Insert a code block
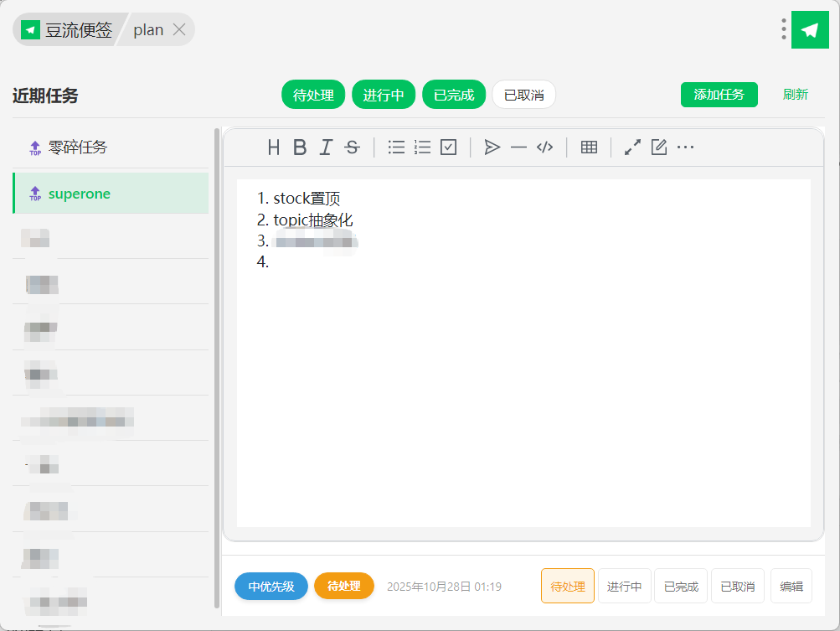 point(544,147)
